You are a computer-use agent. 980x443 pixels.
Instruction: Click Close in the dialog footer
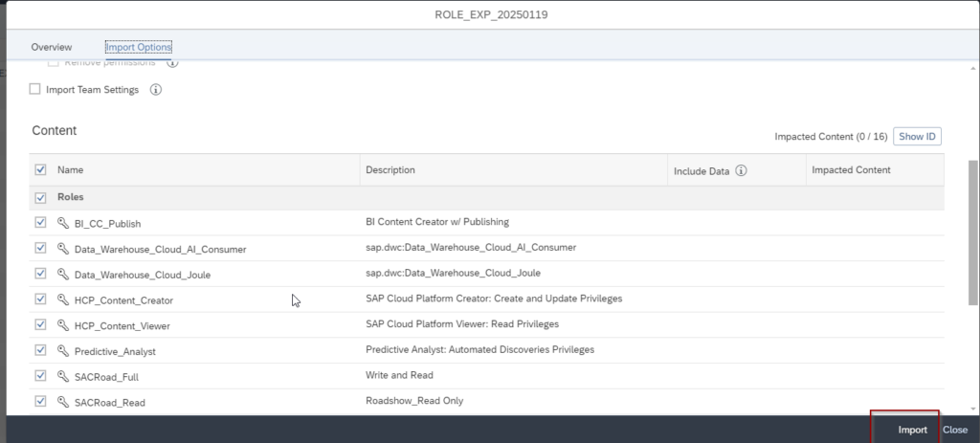click(954, 430)
